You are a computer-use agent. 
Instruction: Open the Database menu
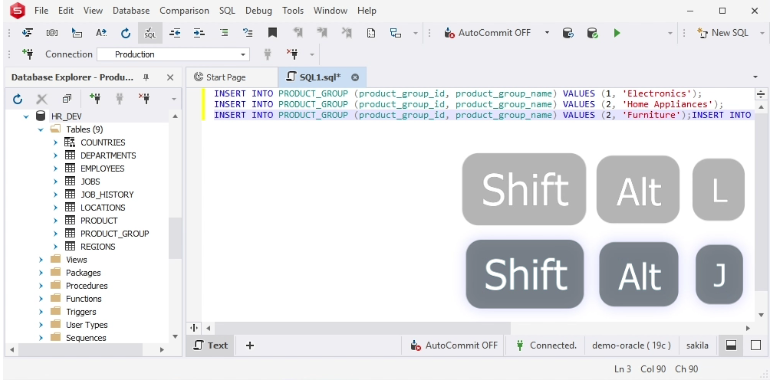[x=131, y=10]
